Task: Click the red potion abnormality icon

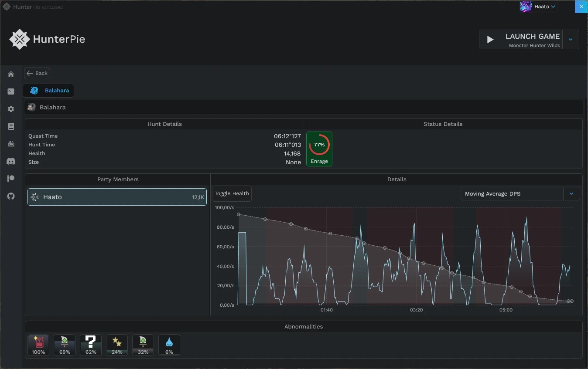Action: 38,345
